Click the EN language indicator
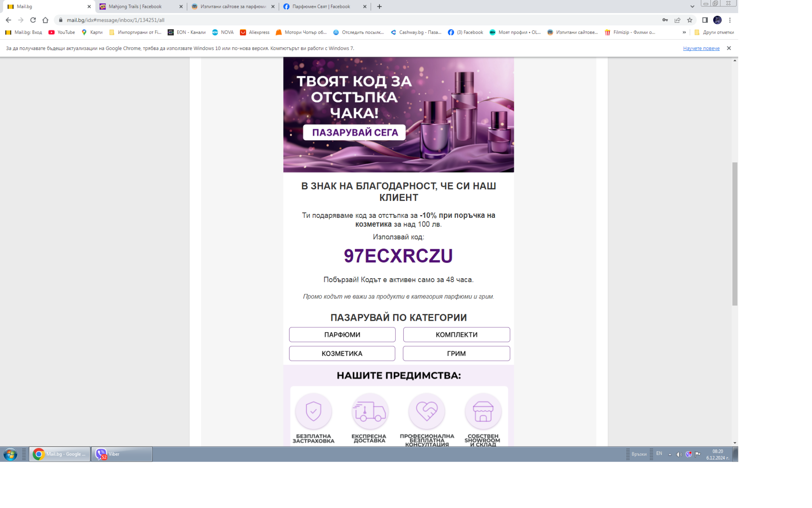Screen dimensions: 812x508 coord(659,454)
